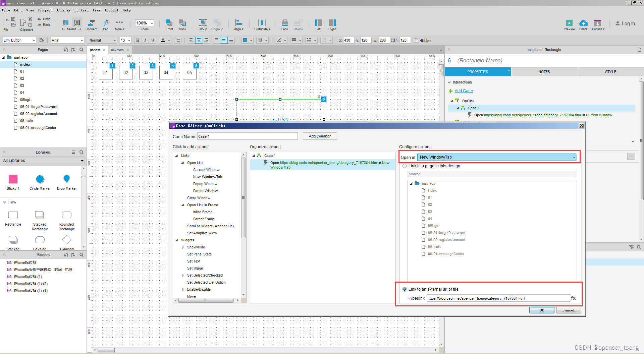Screen dimensions: 644x354
Task: Click the Share cloud icon
Action: [583, 23]
